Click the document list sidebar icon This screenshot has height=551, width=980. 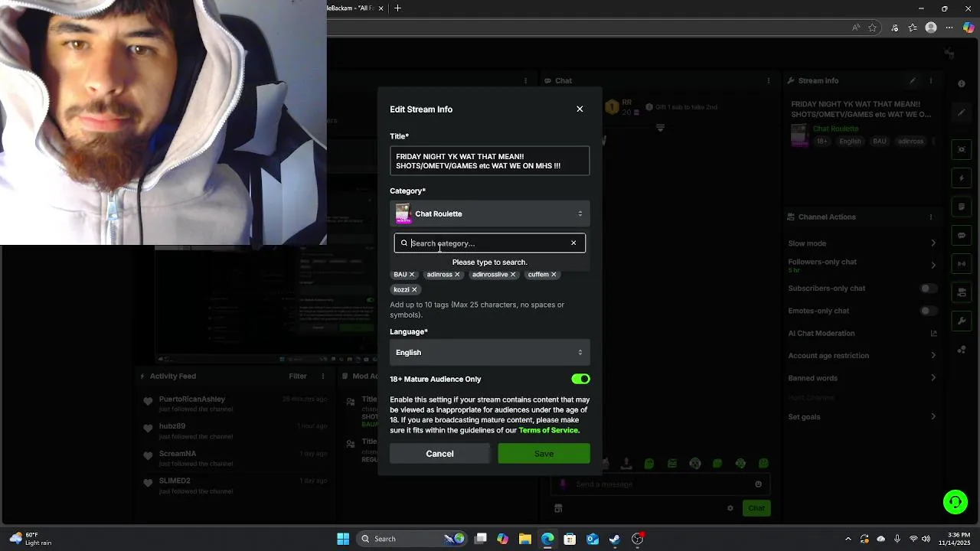pos(962,207)
